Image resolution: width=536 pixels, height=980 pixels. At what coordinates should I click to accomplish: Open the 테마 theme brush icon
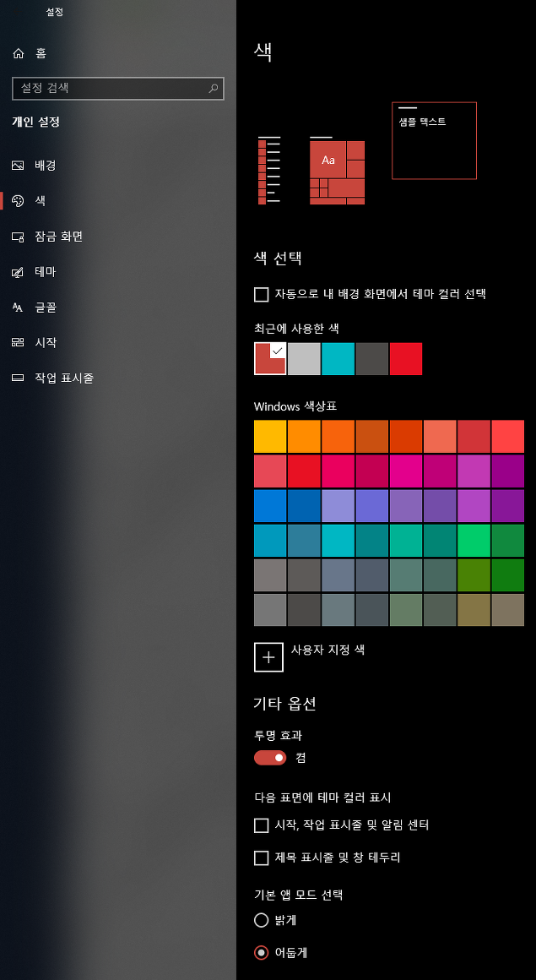pos(18,272)
